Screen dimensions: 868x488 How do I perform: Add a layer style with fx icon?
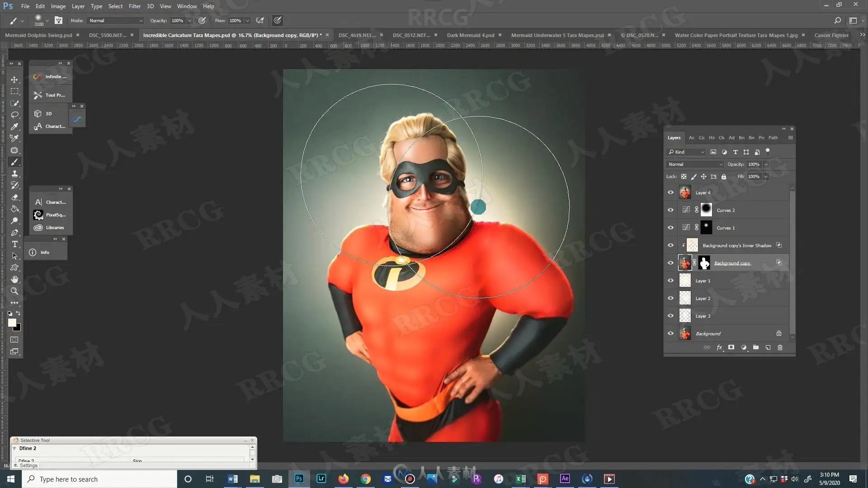click(x=719, y=347)
